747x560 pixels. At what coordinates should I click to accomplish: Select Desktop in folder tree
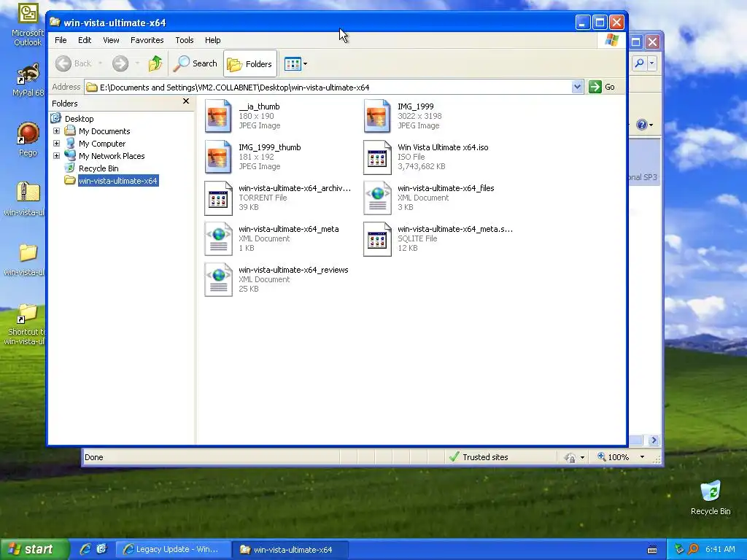(79, 119)
